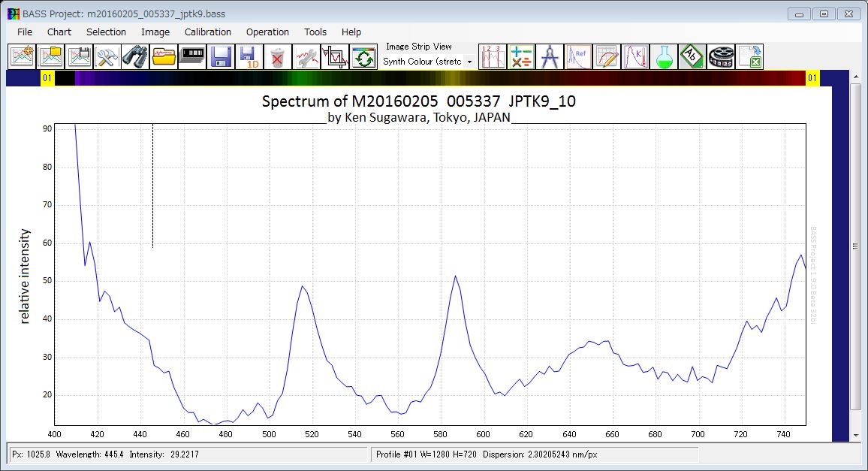Viewport: 868px width, 471px height.
Task: Click the floppy disk 1D save icon
Action: tap(249, 56)
